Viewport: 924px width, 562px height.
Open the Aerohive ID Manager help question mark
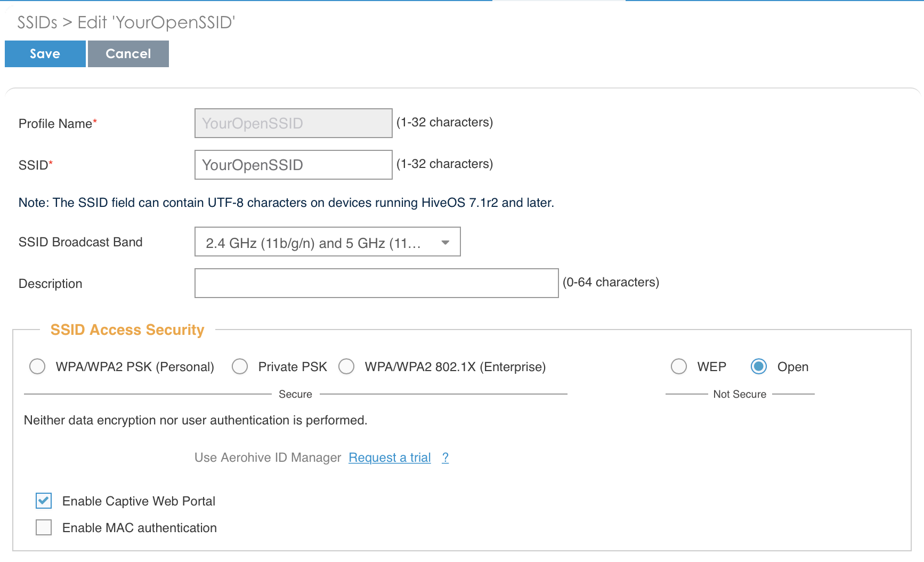click(445, 457)
